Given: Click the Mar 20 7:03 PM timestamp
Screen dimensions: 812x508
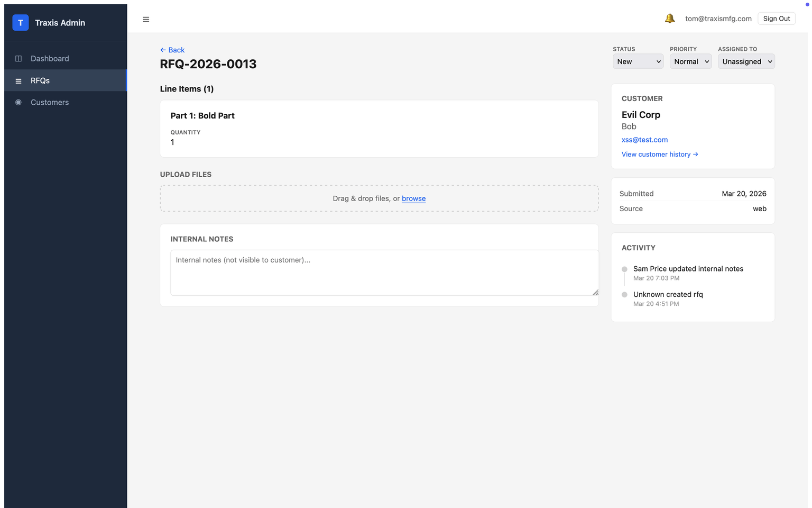Looking at the screenshot, I should [x=656, y=278].
